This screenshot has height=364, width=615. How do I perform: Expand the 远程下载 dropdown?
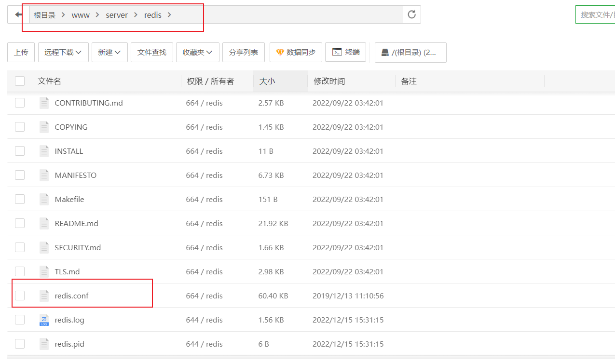point(63,53)
